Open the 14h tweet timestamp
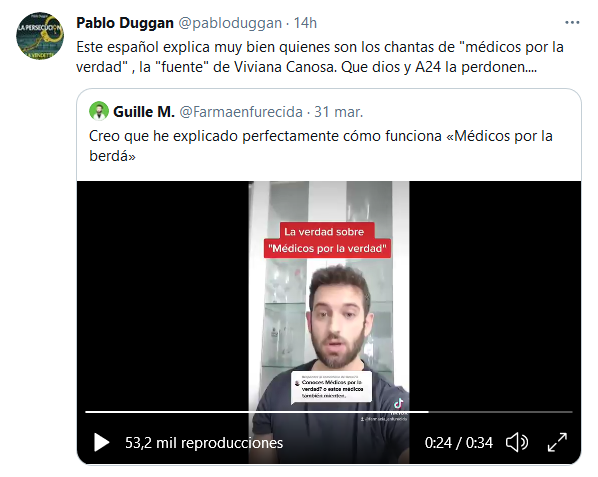The height and width of the screenshot is (477, 598). [305, 23]
